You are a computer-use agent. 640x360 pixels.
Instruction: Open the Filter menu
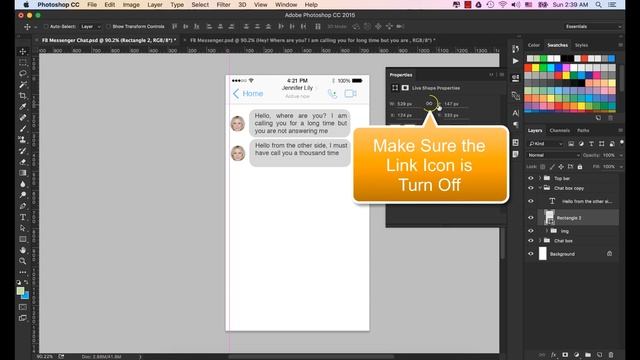[x=223, y=5]
